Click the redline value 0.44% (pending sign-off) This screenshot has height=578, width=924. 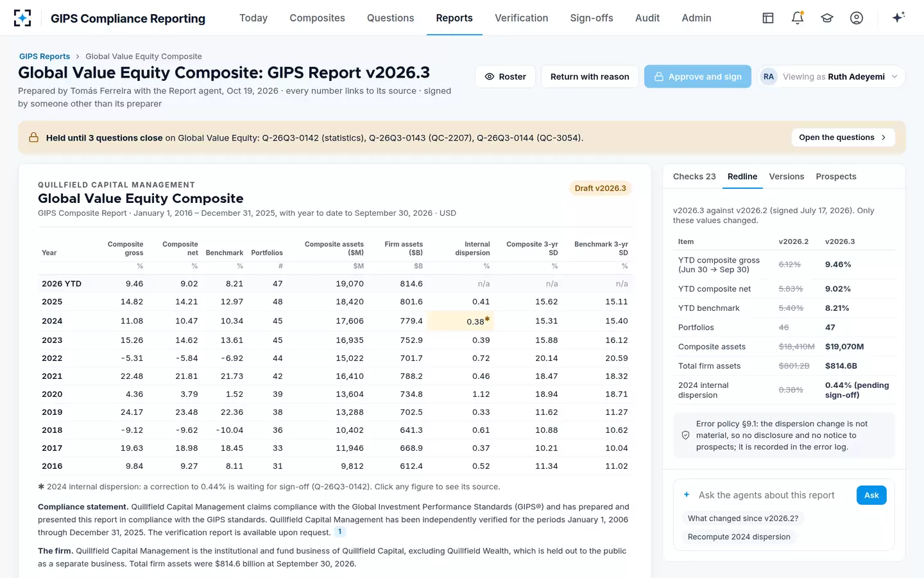(857, 390)
